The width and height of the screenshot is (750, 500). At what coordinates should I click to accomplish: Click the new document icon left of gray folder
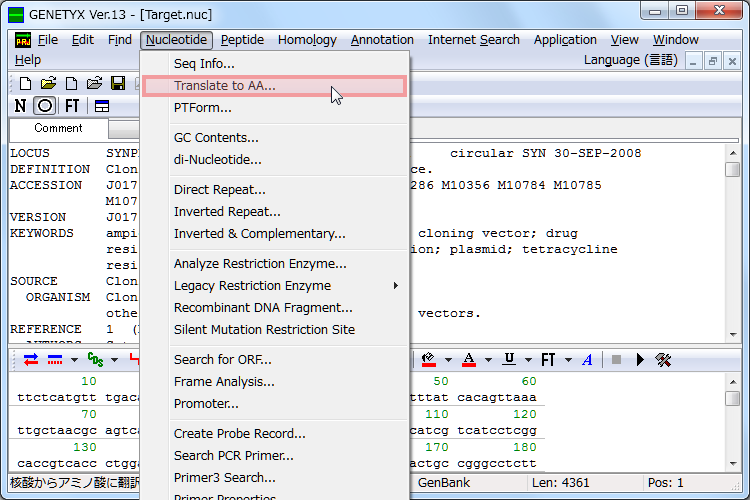[x=71, y=83]
